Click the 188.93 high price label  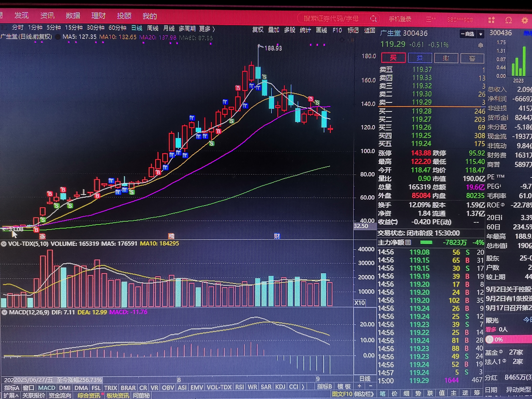pyautogui.click(x=273, y=48)
